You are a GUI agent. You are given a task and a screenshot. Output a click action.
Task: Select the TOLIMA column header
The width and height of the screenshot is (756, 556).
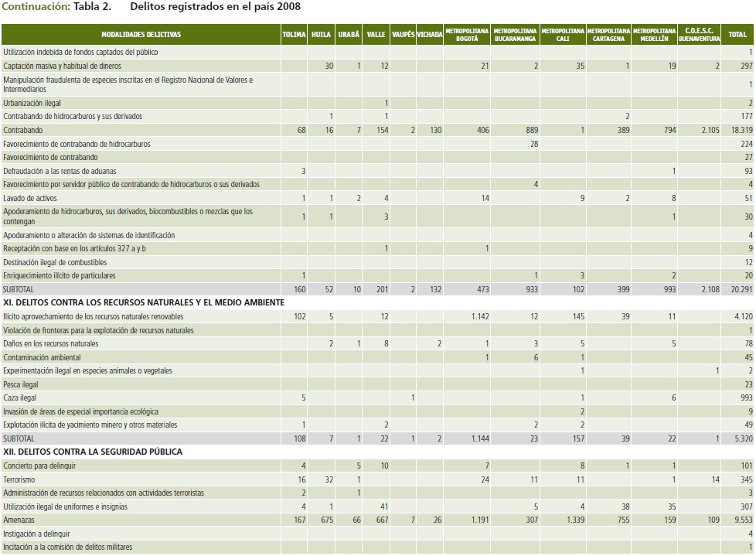pyautogui.click(x=294, y=35)
